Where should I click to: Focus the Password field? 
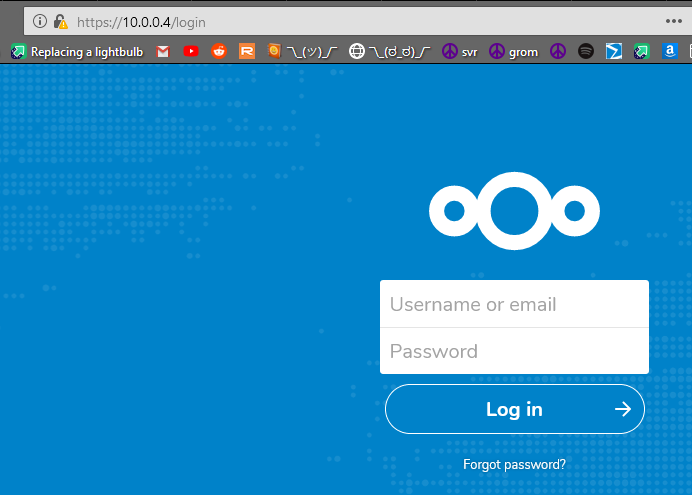click(x=514, y=351)
